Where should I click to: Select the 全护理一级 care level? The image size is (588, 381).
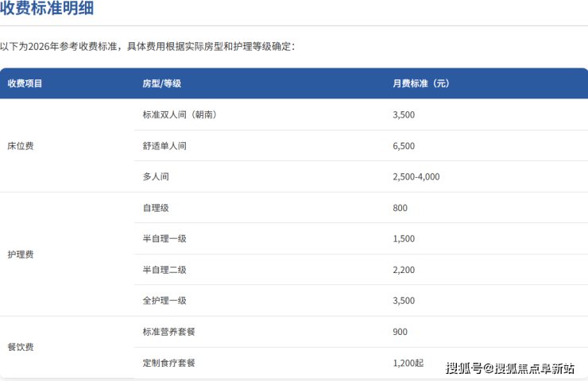(x=164, y=301)
